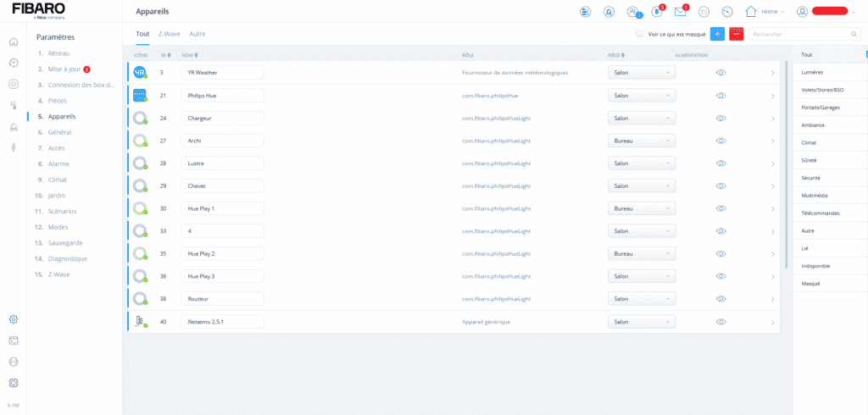This screenshot has width=868, height=415.
Task: Click the user profile avatar icon
Action: 802,12
